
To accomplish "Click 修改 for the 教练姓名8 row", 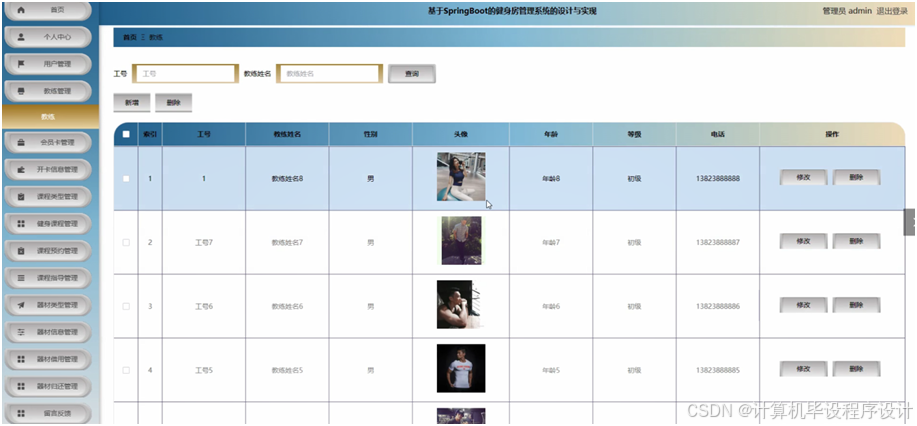I will coord(803,177).
